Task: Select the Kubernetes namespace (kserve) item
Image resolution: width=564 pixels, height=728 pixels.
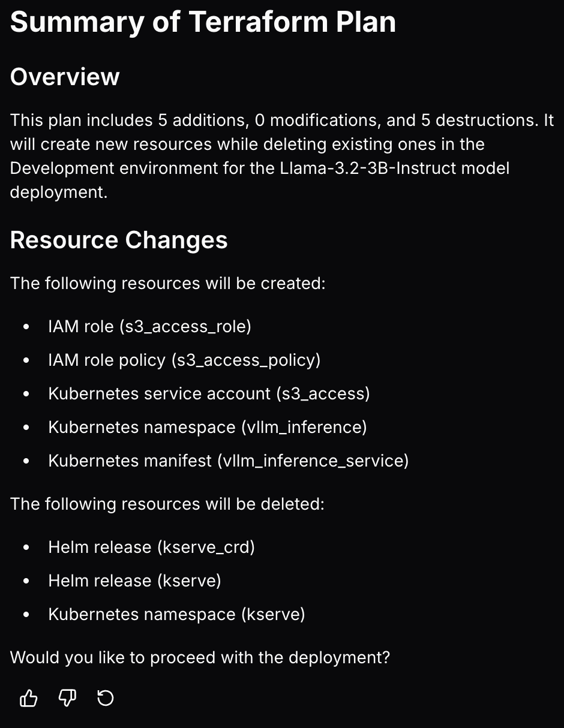Action: coord(177,615)
